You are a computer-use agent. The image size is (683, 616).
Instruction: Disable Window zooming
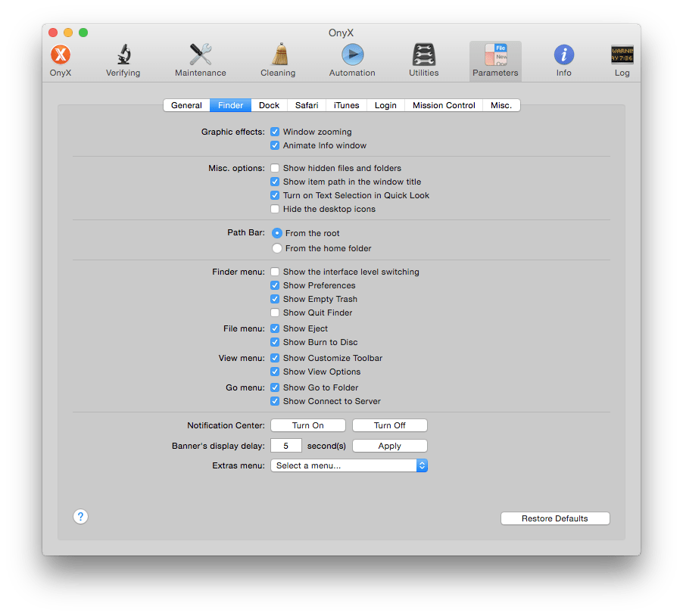275,131
